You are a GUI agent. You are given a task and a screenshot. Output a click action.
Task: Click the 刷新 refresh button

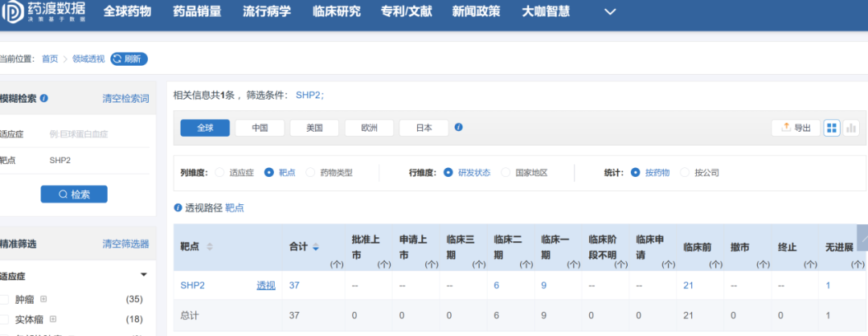pos(129,59)
